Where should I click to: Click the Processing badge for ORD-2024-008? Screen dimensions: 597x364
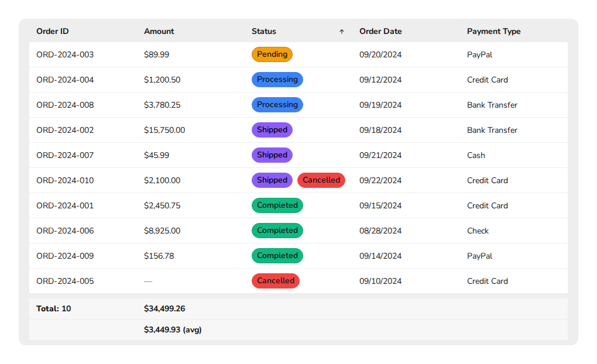pos(277,105)
